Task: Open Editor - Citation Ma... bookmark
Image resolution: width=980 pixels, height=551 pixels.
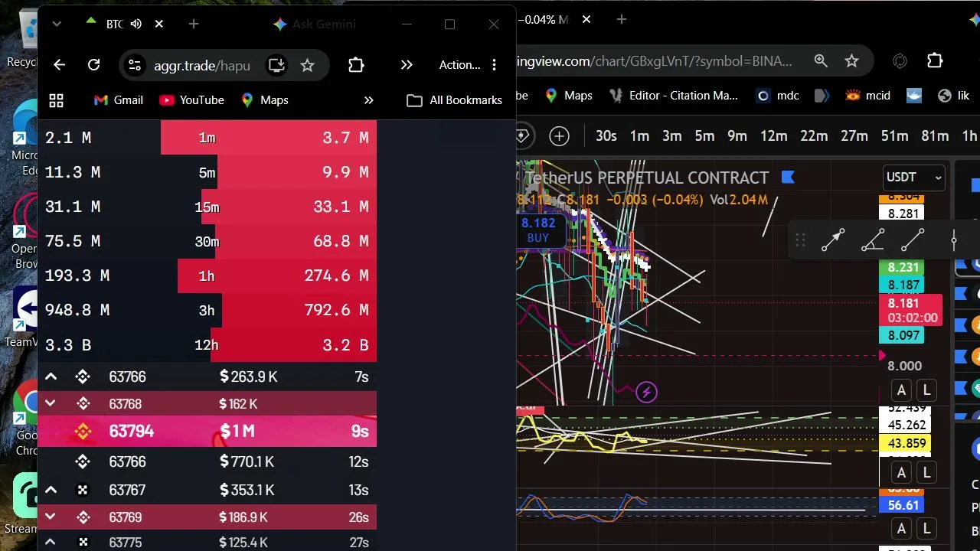Action: pyautogui.click(x=673, y=96)
